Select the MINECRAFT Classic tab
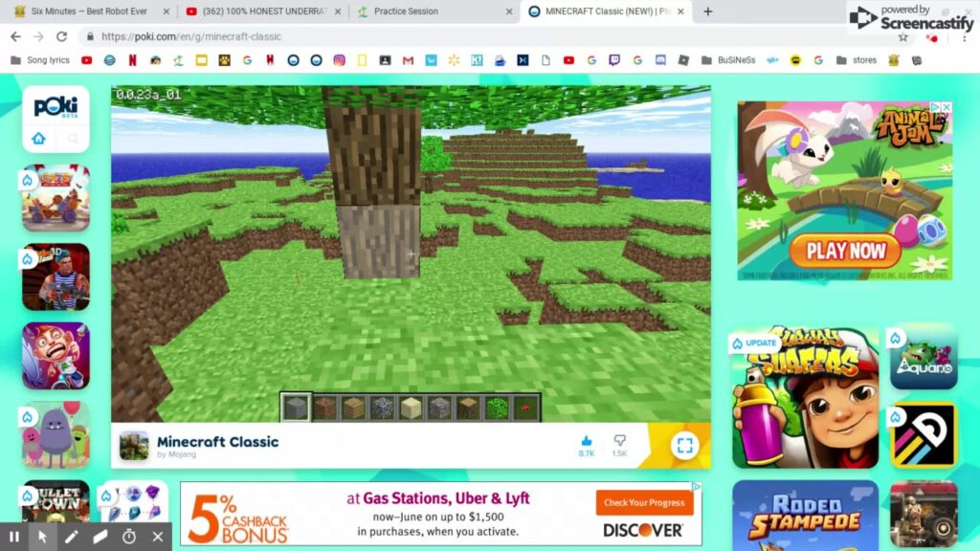The height and width of the screenshot is (551, 980). pos(606,11)
